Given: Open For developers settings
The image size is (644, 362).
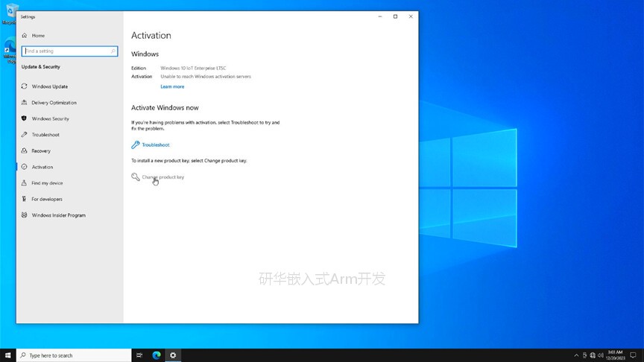Looking at the screenshot, I should click(47, 199).
